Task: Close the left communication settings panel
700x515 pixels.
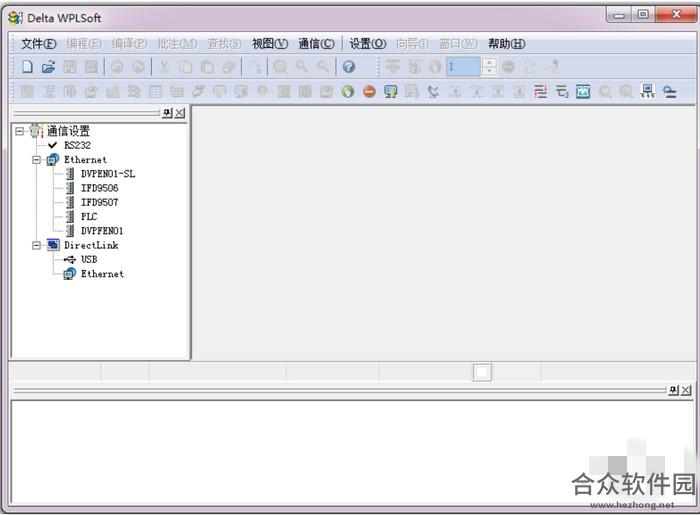Action: [179, 113]
